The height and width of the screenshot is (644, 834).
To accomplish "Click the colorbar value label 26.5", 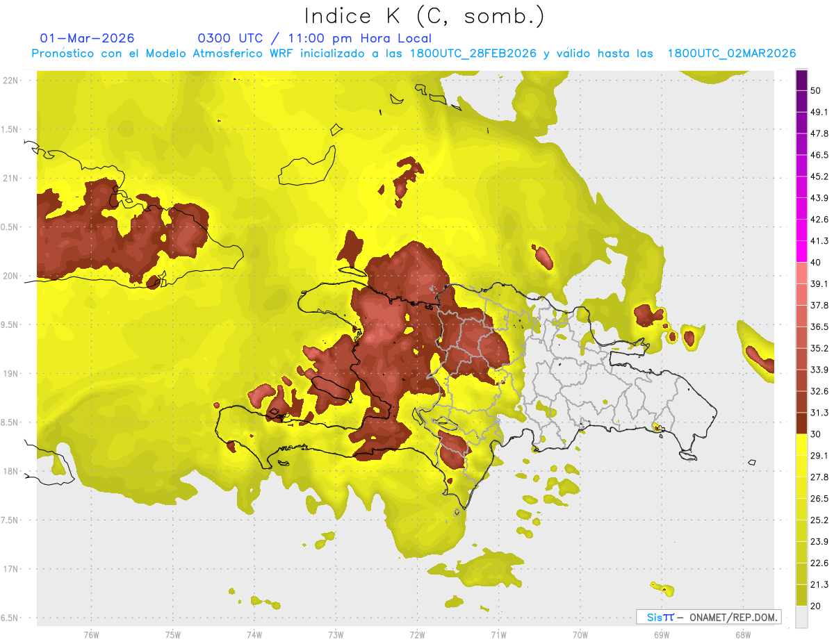I will pyautogui.click(x=819, y=499).
